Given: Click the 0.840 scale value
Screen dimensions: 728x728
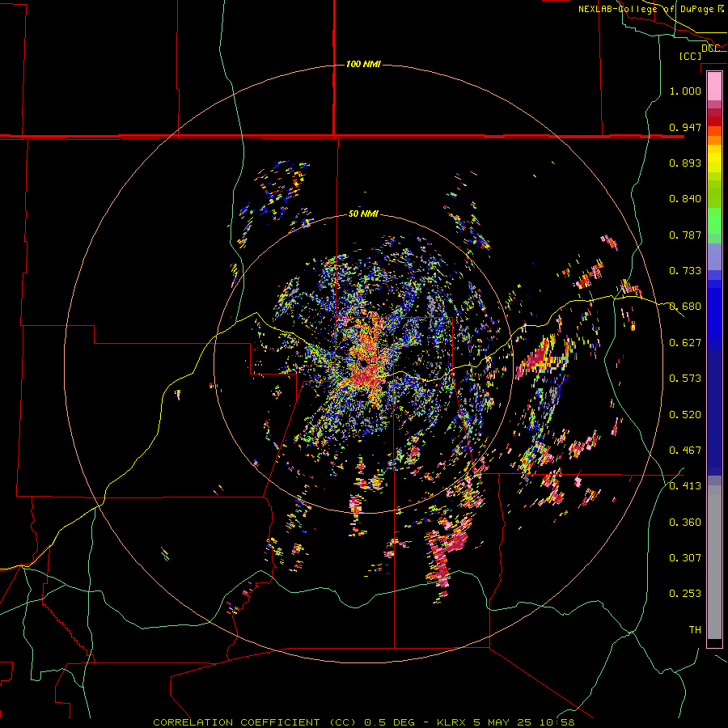Looking at the screenshot, I should 685,199.
